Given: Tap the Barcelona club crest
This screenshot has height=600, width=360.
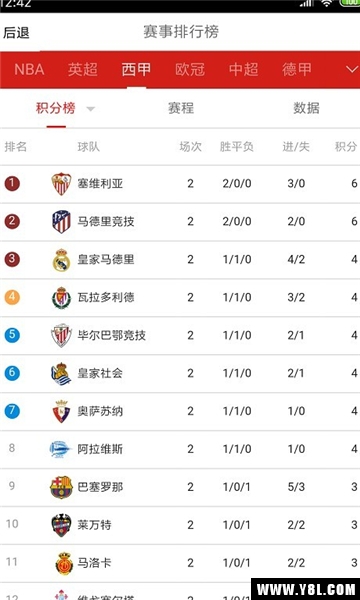Looking at the screenshot, I should point(61,487).
